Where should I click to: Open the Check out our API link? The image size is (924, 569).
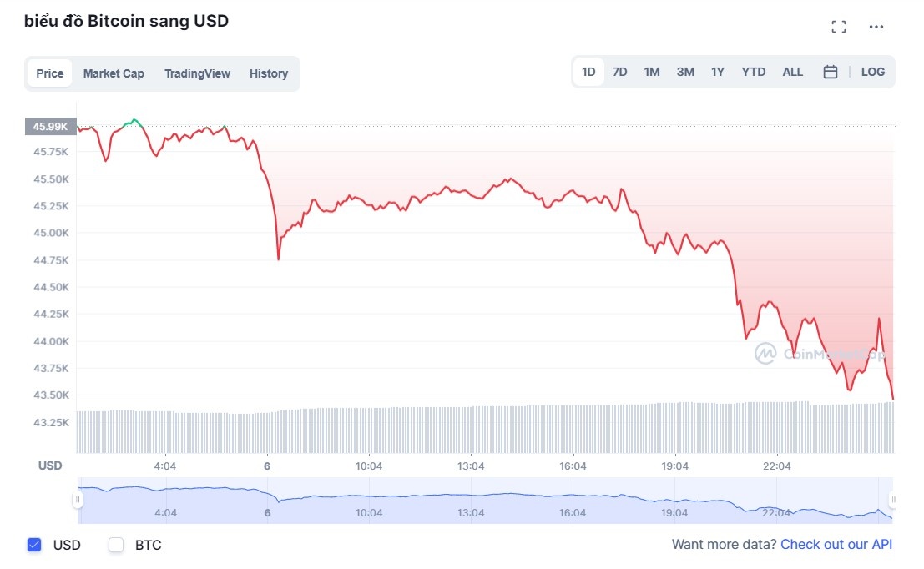tap(837, 544)
